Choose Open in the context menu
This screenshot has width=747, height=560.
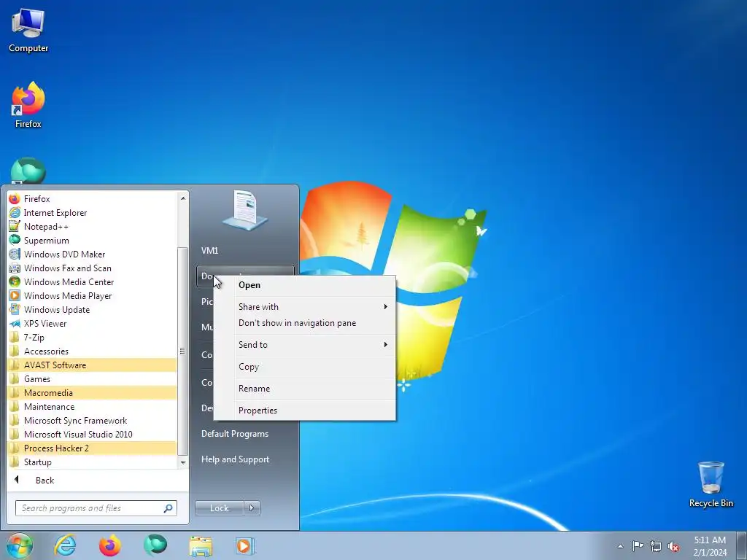click(x=304, y=285)
